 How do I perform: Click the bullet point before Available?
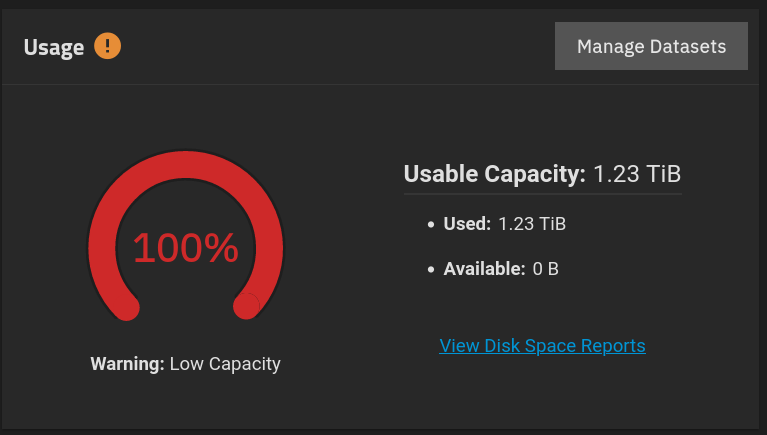pos(430,269)
